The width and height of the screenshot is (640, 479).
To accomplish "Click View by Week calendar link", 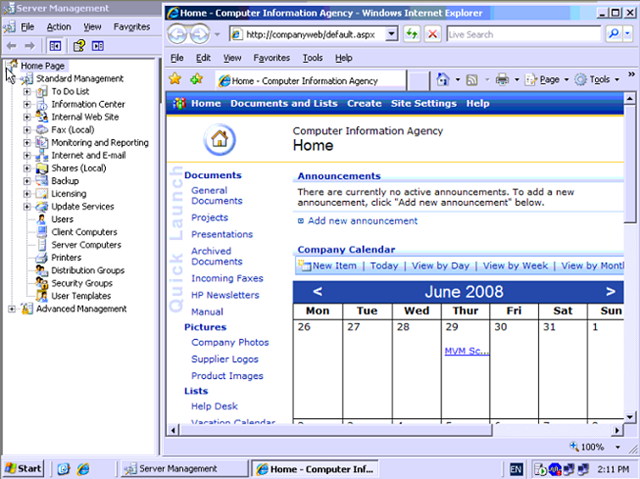I will (515, 266).
